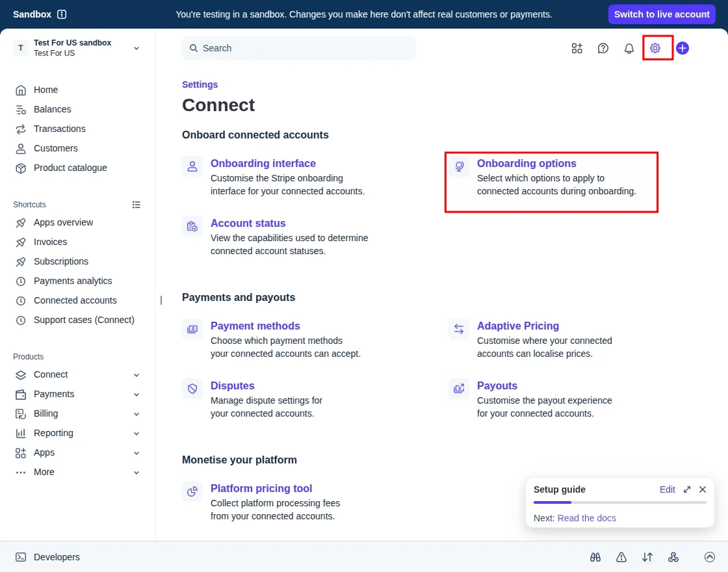Click the Setup guide progress bar
Screen dimensions: 728x572
pos(620,502)
